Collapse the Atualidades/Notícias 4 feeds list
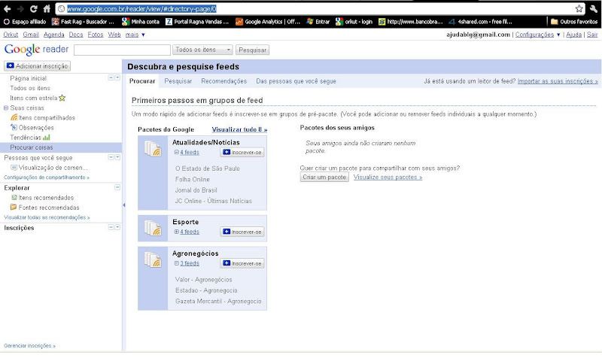The height and width of the screenshot is (364, 602). coord(177,152)
